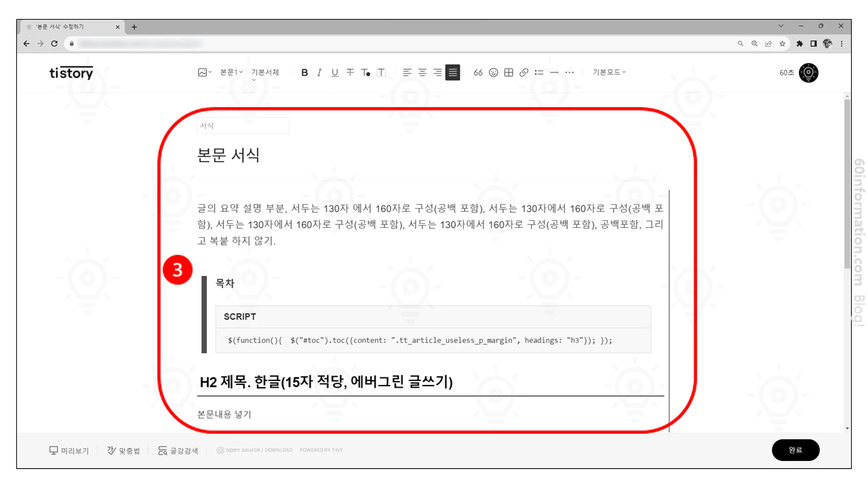Open the open source / DOWNLOAD link
The image size is (868, 488).
(255, 451)
